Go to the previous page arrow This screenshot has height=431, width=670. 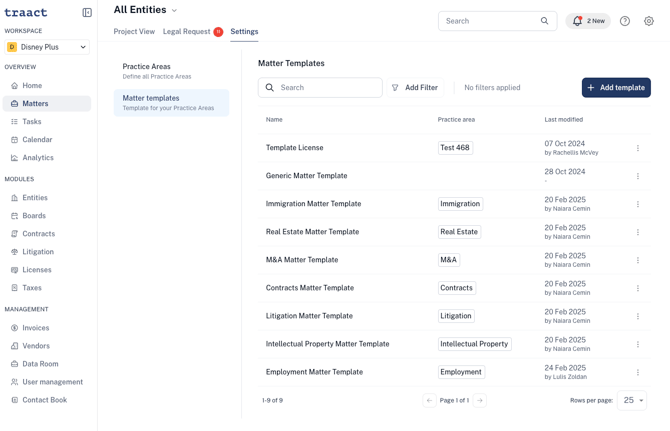pyautogui.click(x=429, y=400)
